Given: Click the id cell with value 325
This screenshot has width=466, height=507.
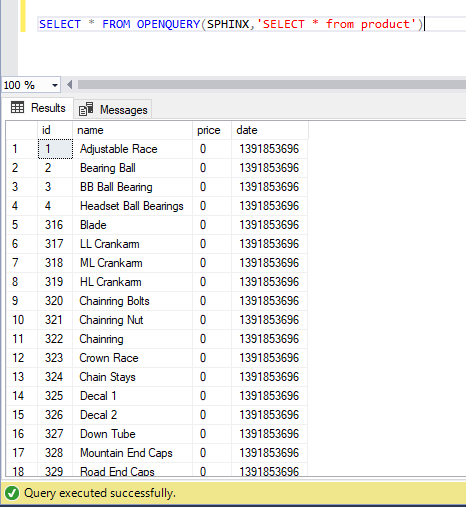Looking at the screenshot, I should click(x=55, y=396).
